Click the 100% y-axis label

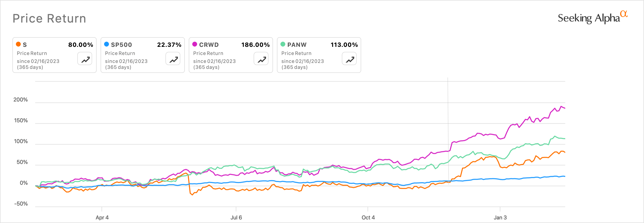21,141
